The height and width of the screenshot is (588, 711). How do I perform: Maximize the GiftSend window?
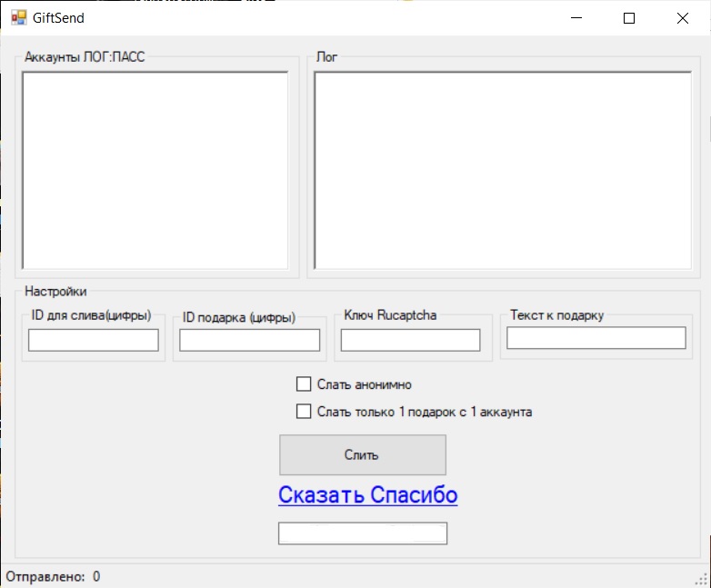click(x=629, y=18)
